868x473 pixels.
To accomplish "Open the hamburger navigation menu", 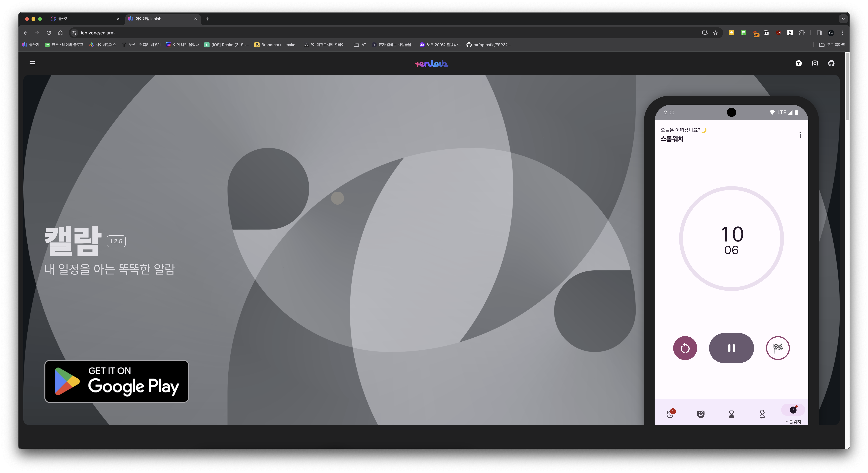I will click(32, 63).
